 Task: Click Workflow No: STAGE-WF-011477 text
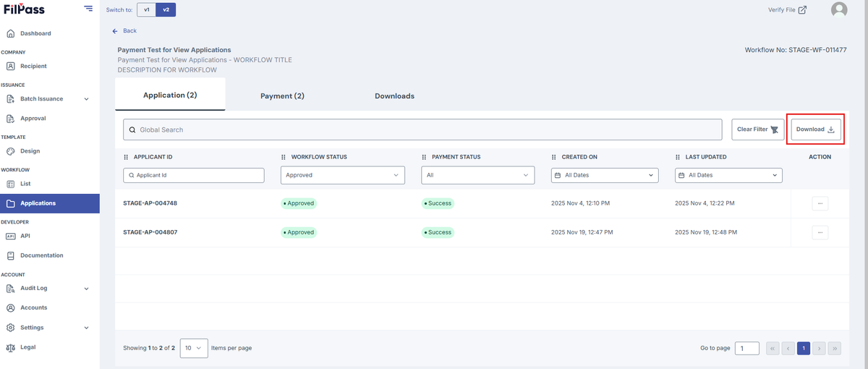[x=796, y=50]
